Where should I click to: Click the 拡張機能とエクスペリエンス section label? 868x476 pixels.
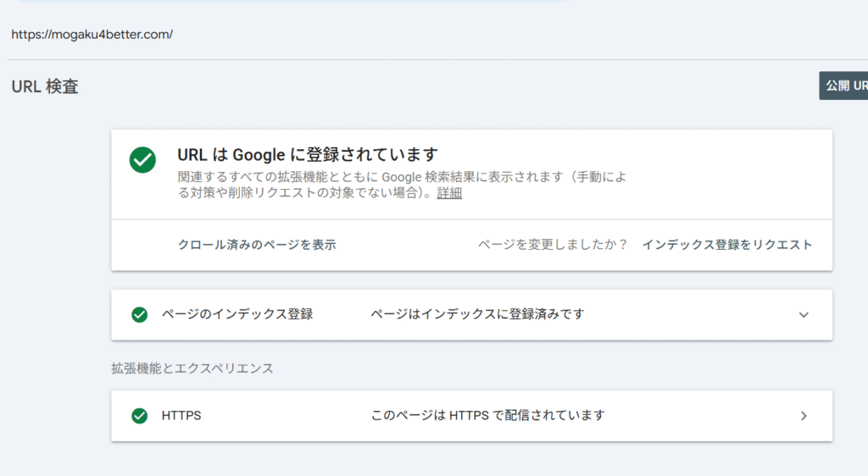(x=192, y=368)
